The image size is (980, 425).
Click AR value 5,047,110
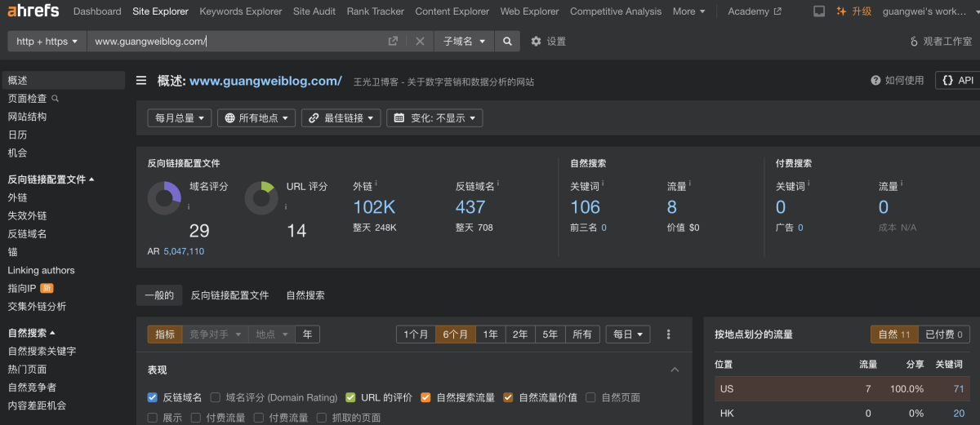[184, 251]
